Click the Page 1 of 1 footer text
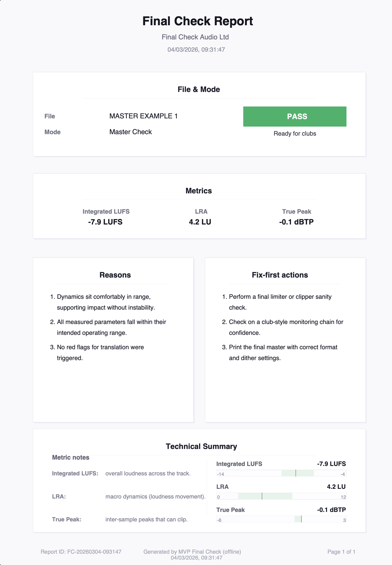 coord(341,552)
